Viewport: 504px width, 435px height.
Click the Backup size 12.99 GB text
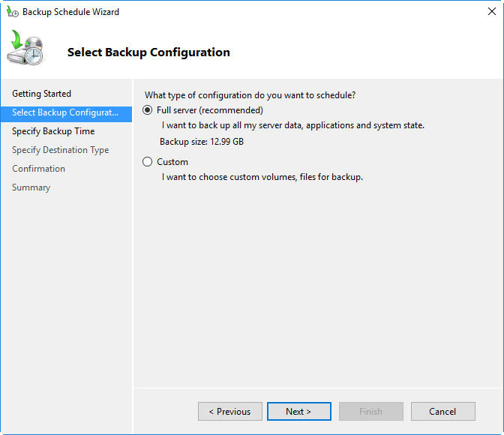click(201, 142)
